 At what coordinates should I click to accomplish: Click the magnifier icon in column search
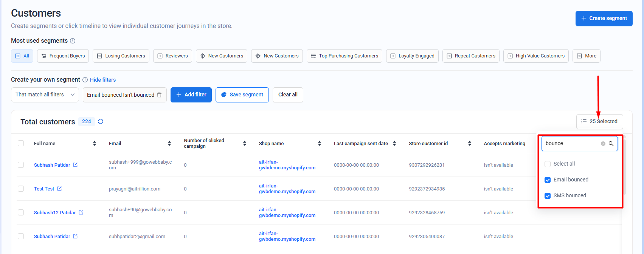(611, 144)
